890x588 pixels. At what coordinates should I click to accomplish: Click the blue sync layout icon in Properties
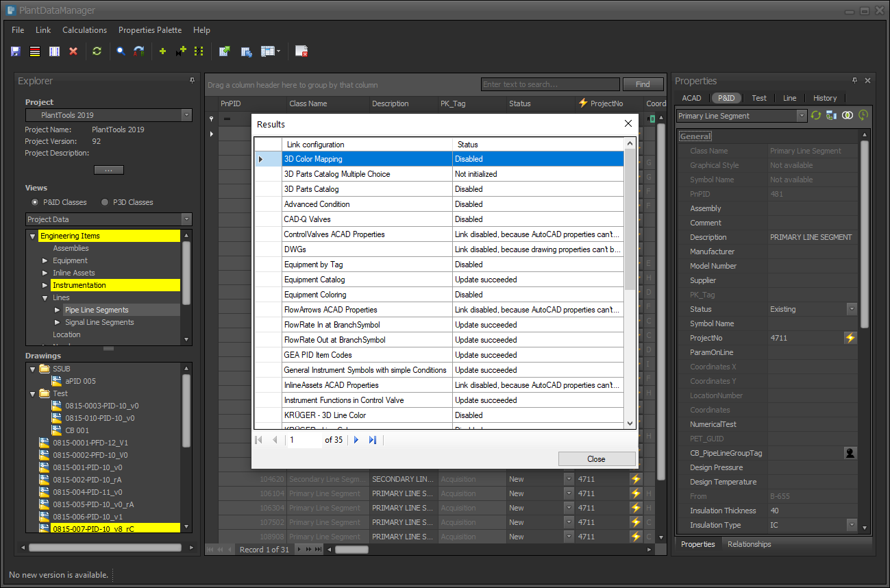point(831,116)
